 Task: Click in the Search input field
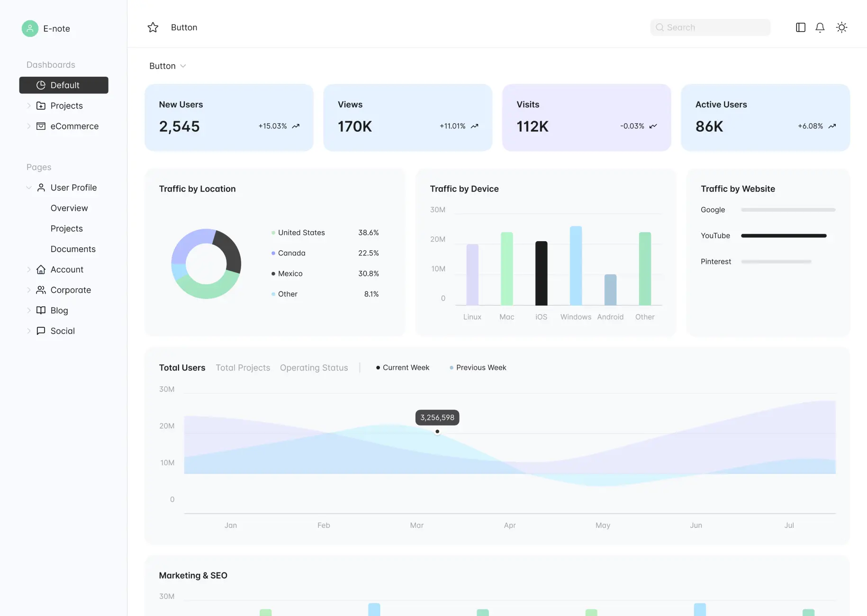pos(710,27)
